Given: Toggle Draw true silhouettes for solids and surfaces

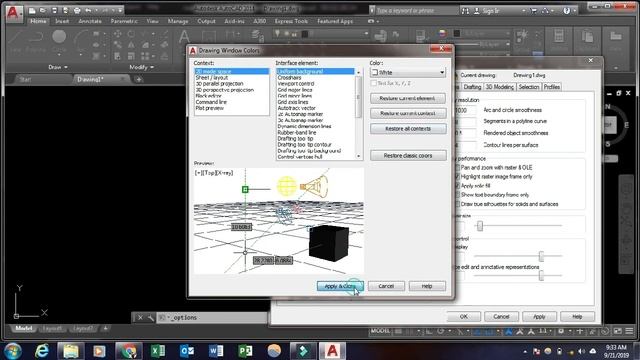Looking at the screenshot, I should pos(457,204).
